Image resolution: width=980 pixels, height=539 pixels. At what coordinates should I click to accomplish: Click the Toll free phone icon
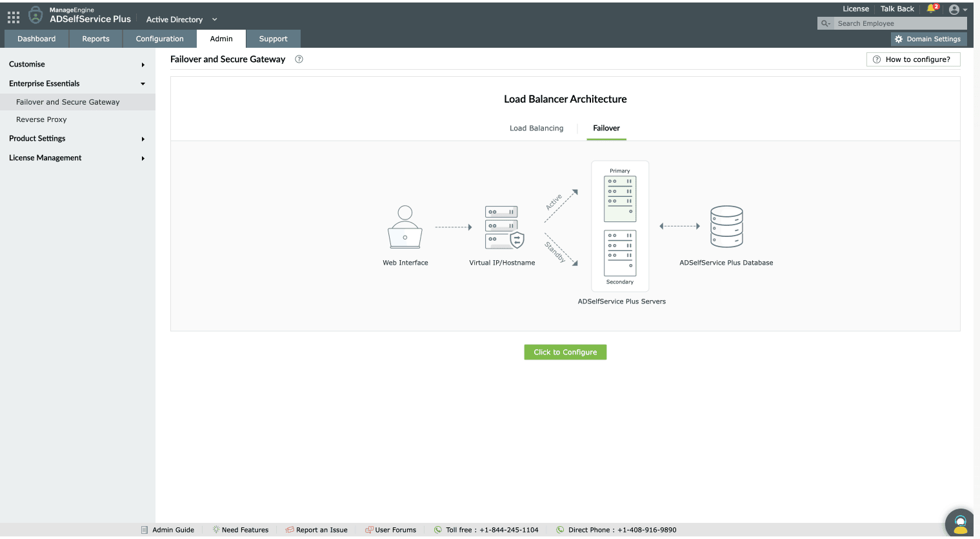438,530
